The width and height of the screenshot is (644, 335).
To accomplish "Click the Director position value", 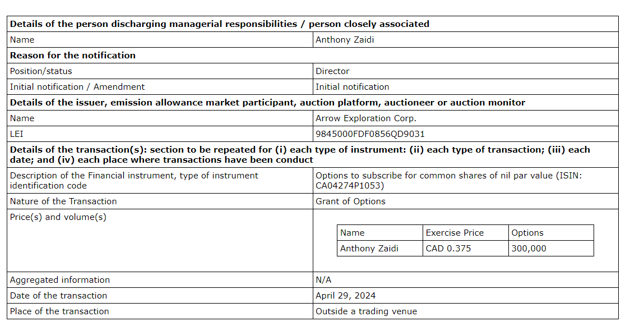I will tap(332, 71).
